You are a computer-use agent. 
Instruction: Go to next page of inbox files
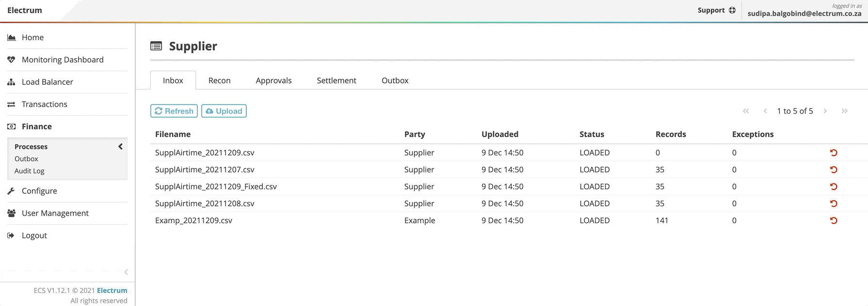825,111
